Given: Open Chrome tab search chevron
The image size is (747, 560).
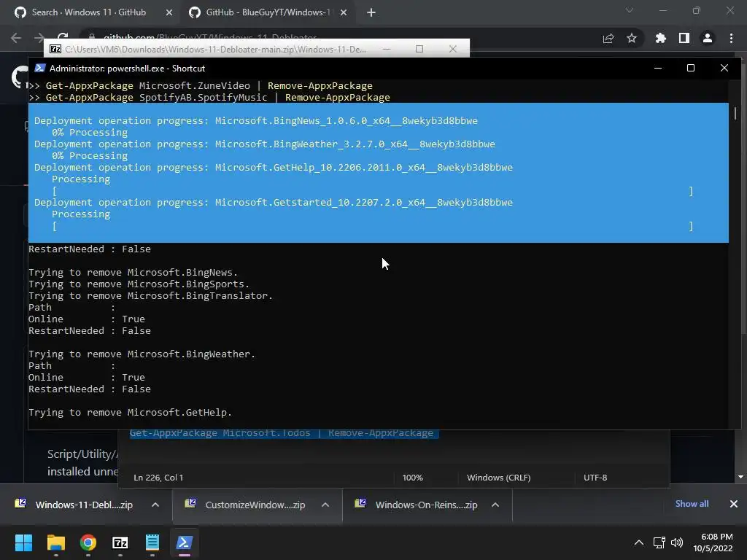Looking at the screenshot, I should (x=630, y=10).
